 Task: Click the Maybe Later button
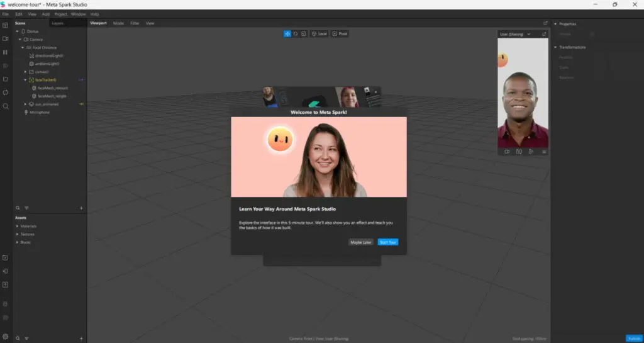[x=361, y=242]
